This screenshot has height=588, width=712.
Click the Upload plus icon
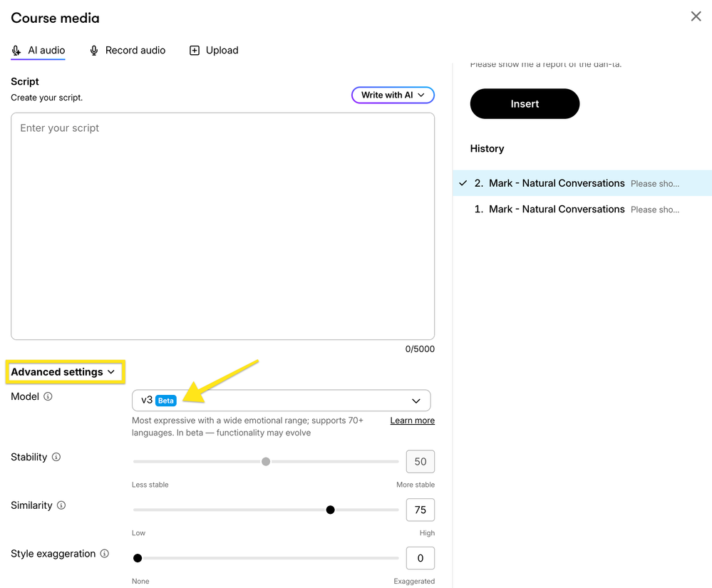point(194,51)
